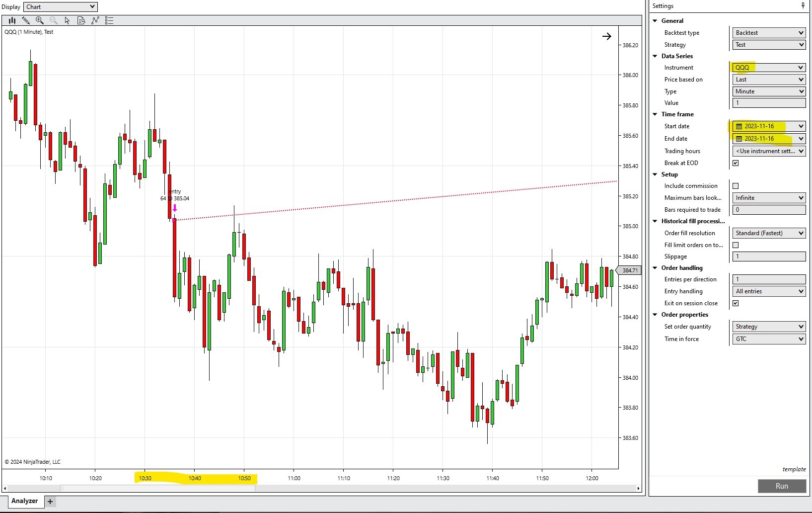The image size is (812, 513).
Task: Open the Entry handling dropdown
Action: [x=769, y=291]
